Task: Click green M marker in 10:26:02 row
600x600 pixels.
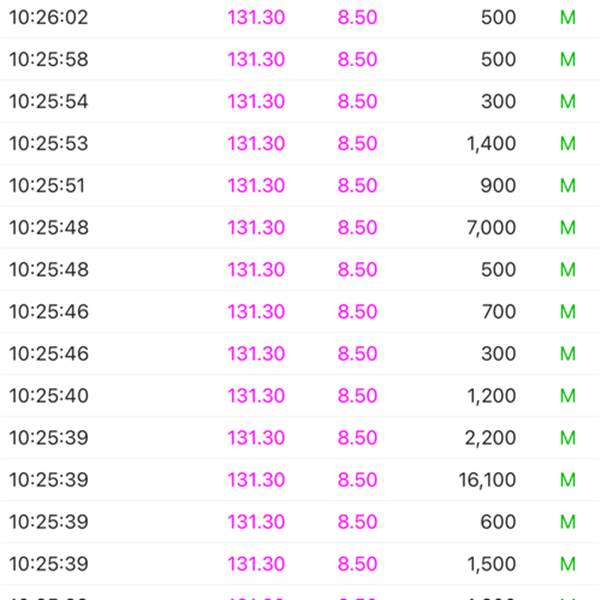Action: coord(568,18)
